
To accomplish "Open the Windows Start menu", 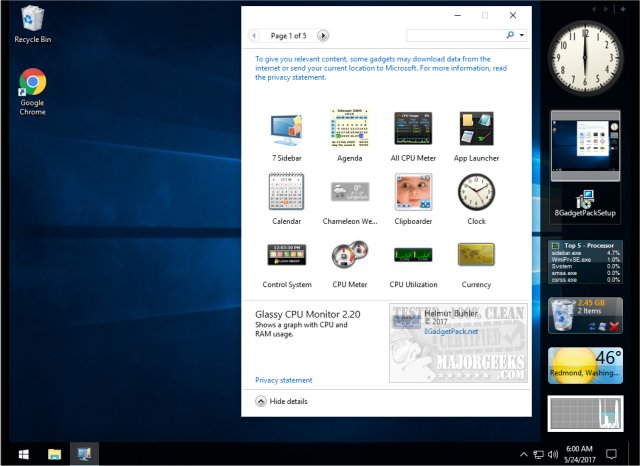I will pyautogui.click(x=22, y=454).
